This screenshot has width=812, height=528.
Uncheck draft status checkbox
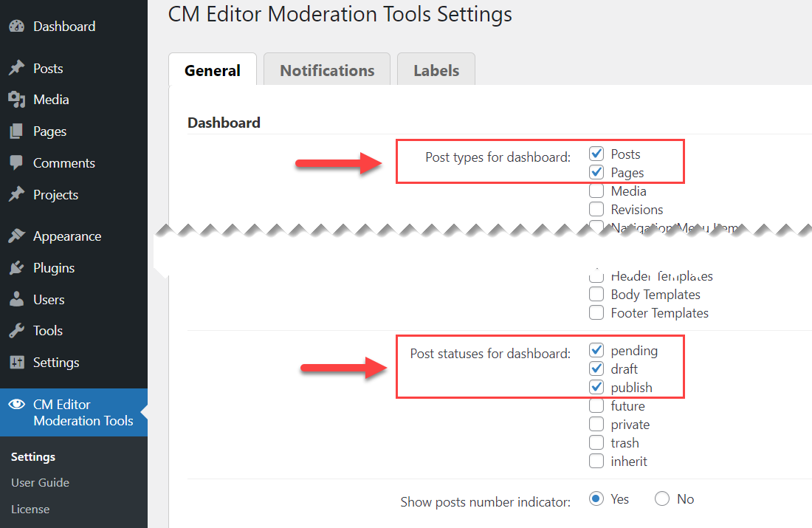coord(596,368)
